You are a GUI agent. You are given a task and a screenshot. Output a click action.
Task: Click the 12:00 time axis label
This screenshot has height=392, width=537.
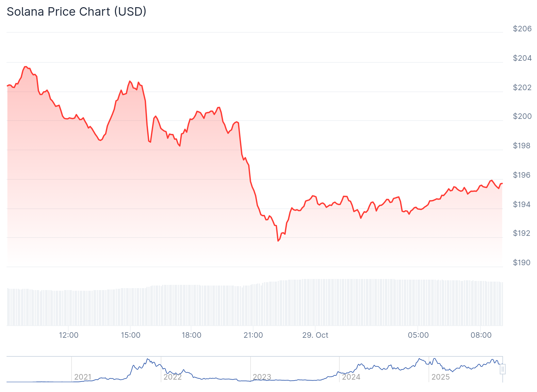pyautogui.click(x=69, y=335)
